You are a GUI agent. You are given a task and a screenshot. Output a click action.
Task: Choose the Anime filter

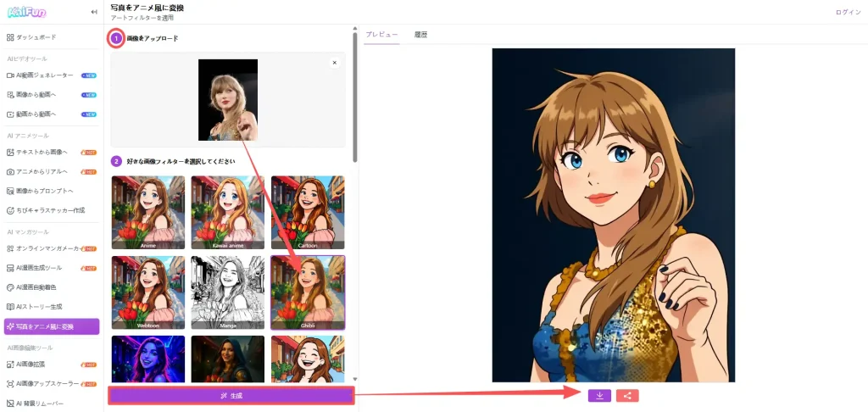(x=148, y=212)
